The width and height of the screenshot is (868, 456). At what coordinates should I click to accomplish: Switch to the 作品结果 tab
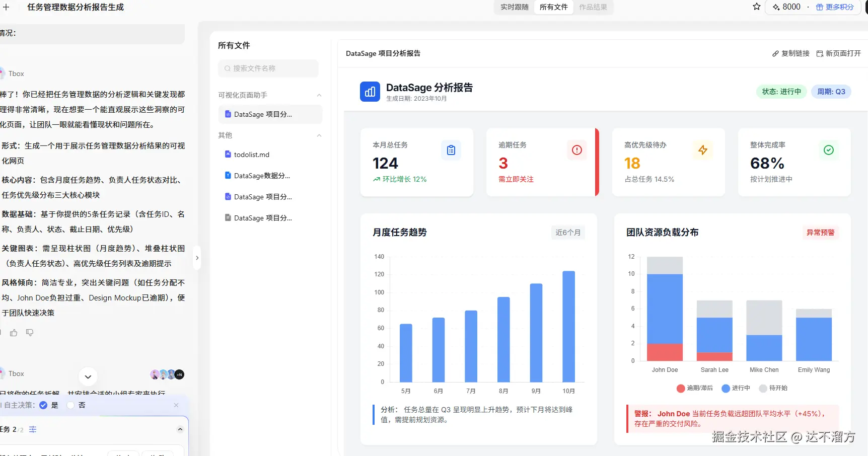tap(593, 7)
